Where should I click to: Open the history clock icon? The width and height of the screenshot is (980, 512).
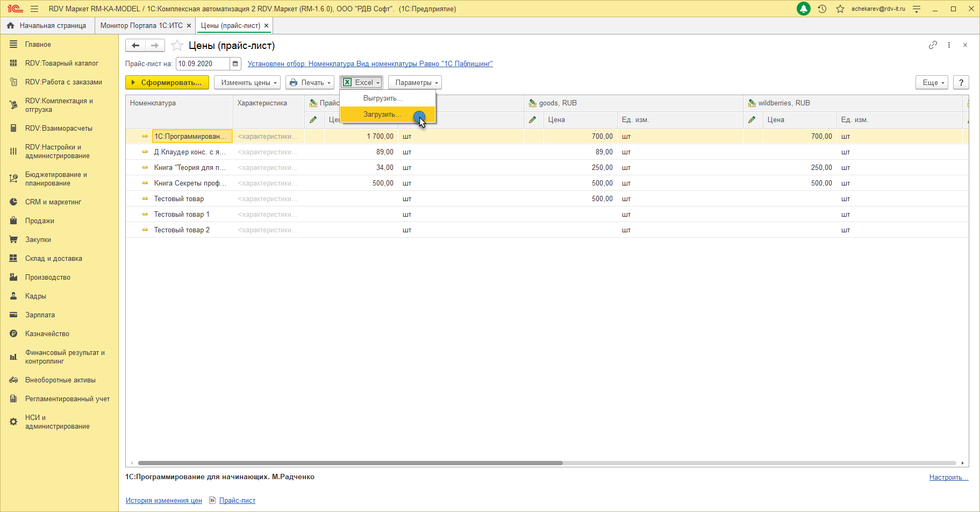tap(822, 9)
